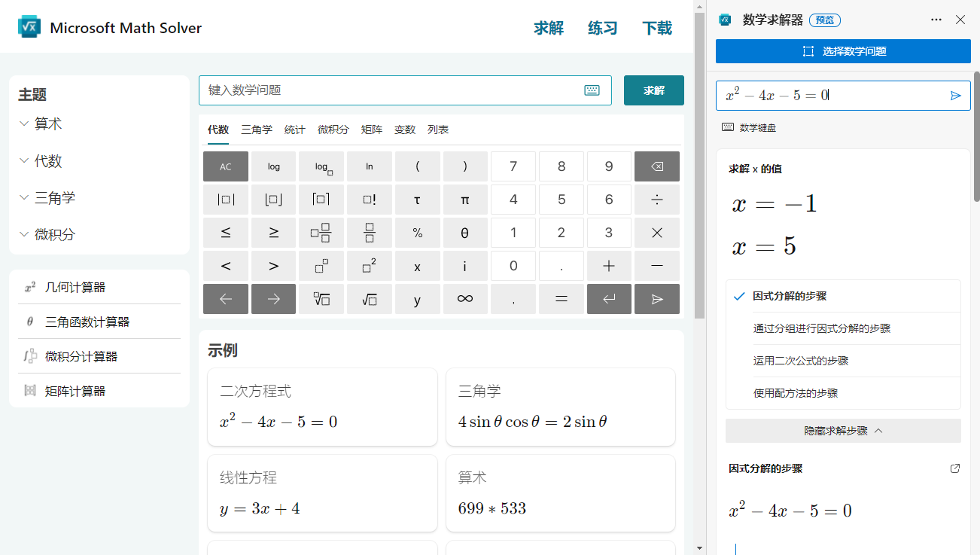The height and width of the screenshot is (555, 980).
Task: Open the 练习 top navigation link
Action: click(x=603, y=29)
